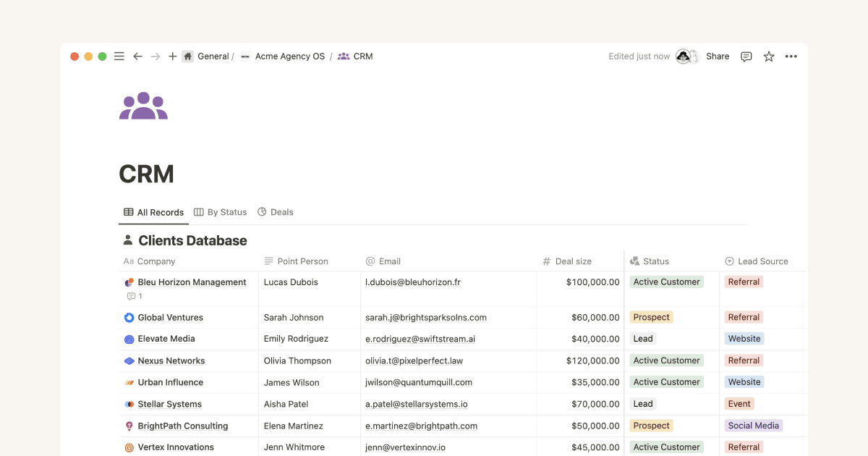Open the Deal size column options
Screen dimensions: 868x456
[x=571, y=261]
